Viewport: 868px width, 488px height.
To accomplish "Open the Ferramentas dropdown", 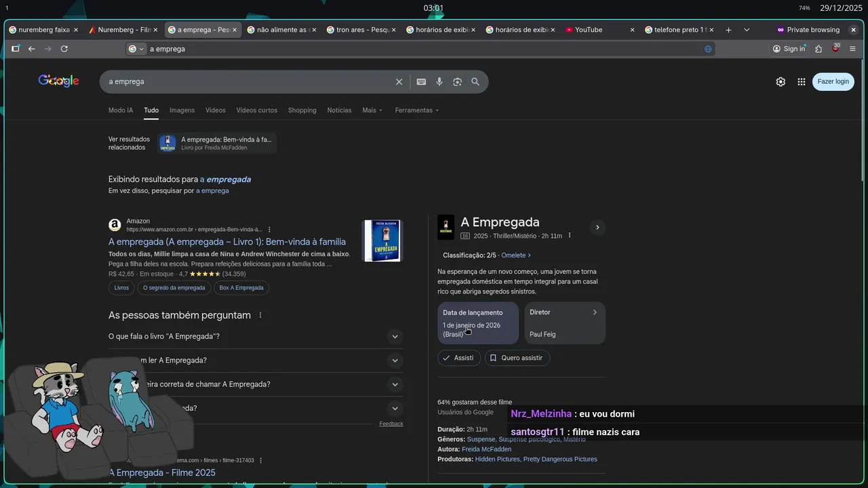I will point(416,110).
